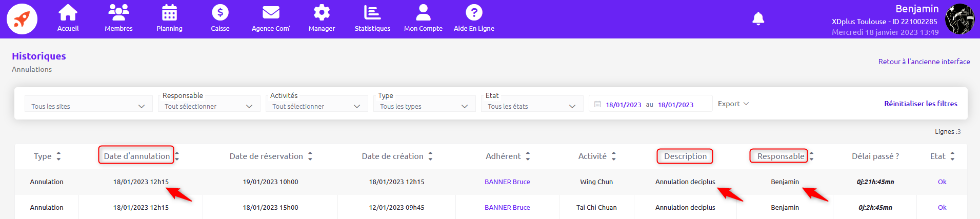Open Caisse dollar icon
The height and width of the screenshot is (219, 980).
(x=220, y=13)
